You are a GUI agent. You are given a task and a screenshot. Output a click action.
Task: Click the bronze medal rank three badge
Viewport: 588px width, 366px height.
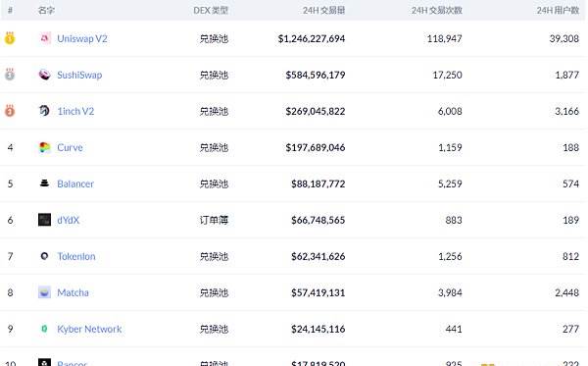[x=10, y=111]
